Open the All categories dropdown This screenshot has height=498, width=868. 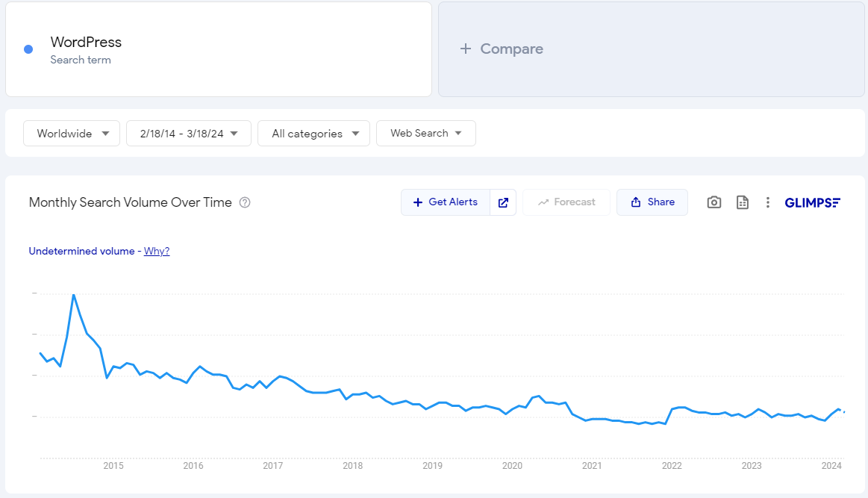pos(313,133)
